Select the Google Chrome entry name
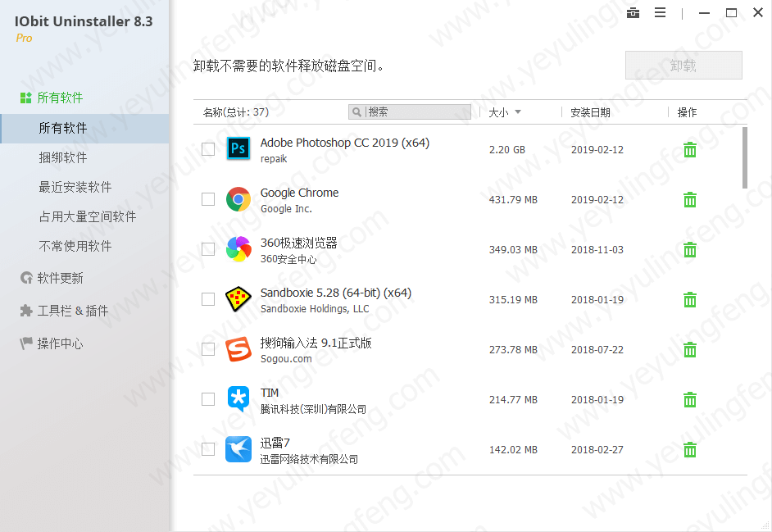This screenshot has width=772, height=532. point(299,193)
